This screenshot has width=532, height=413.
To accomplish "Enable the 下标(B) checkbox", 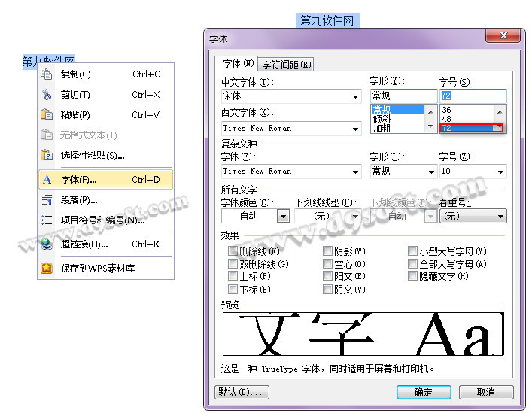I will coord(233,289).
